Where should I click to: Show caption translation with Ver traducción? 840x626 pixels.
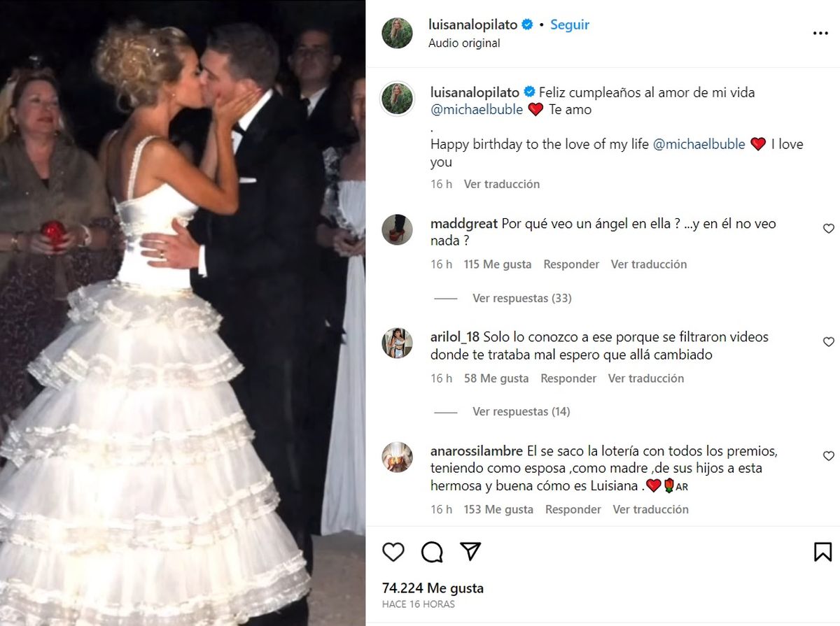point(502,184)
